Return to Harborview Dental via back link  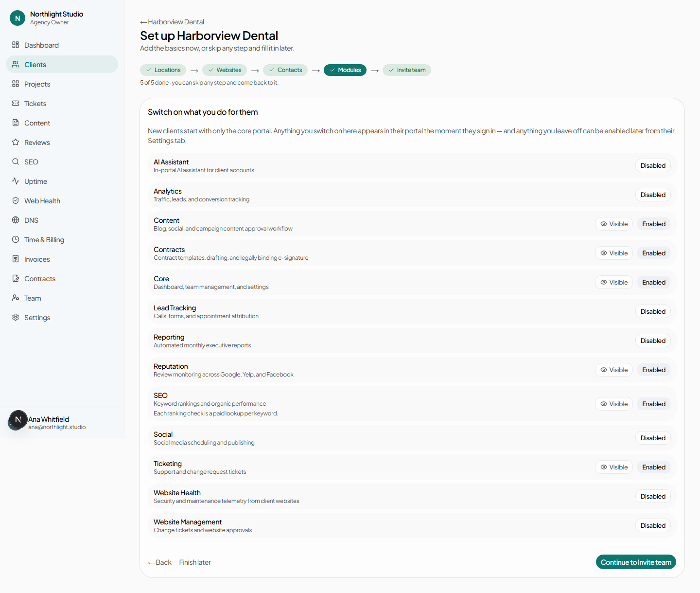172,22
